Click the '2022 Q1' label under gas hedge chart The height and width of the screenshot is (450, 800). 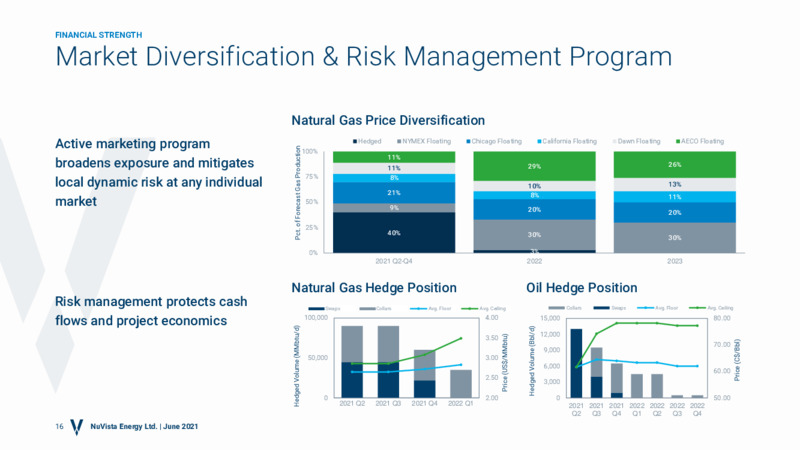(461, 403)
